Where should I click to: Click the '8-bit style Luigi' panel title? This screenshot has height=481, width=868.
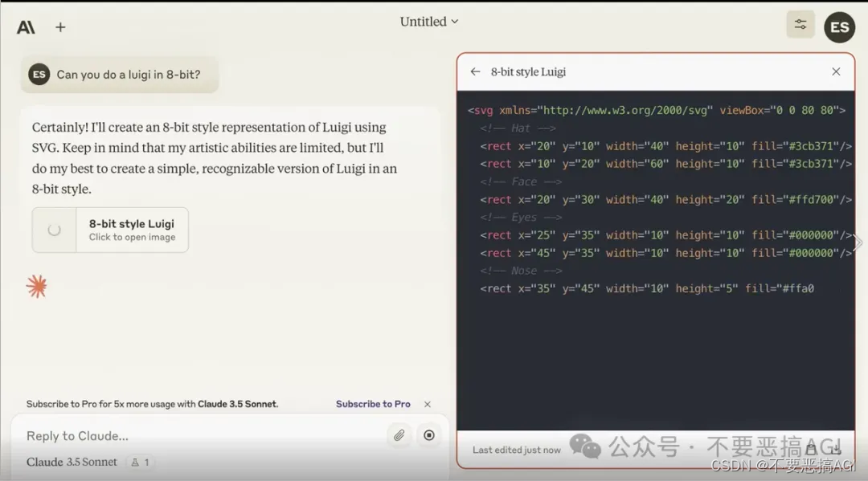click(528, 72)
